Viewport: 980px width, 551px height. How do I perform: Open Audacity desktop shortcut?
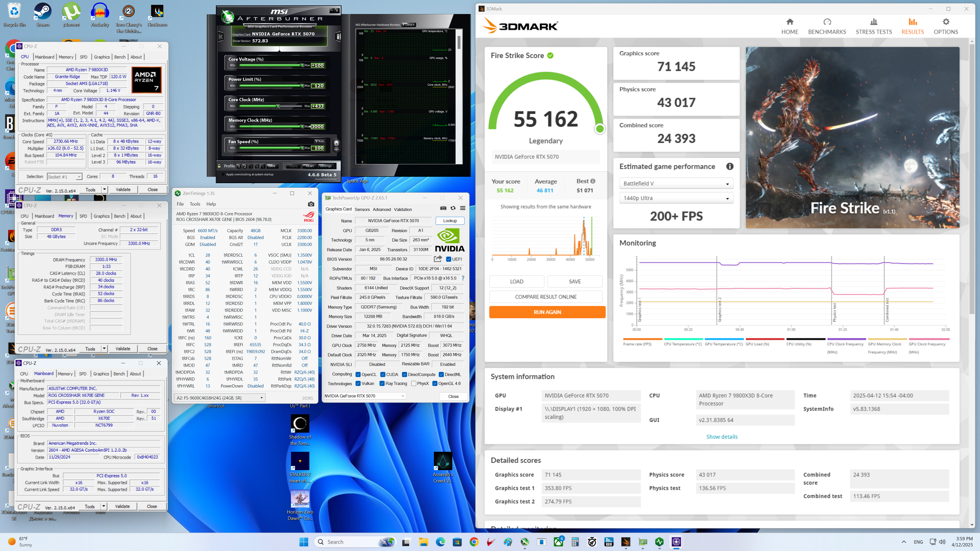100,15
